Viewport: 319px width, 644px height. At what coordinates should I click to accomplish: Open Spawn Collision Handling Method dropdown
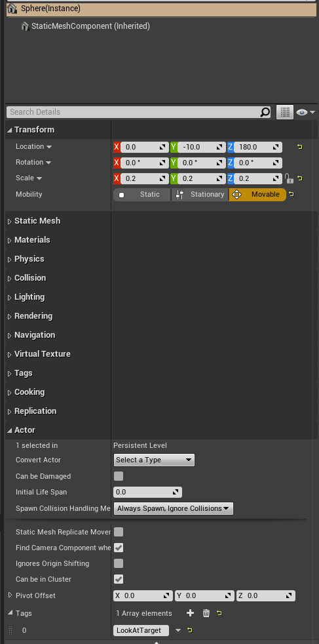pos(174,508)
